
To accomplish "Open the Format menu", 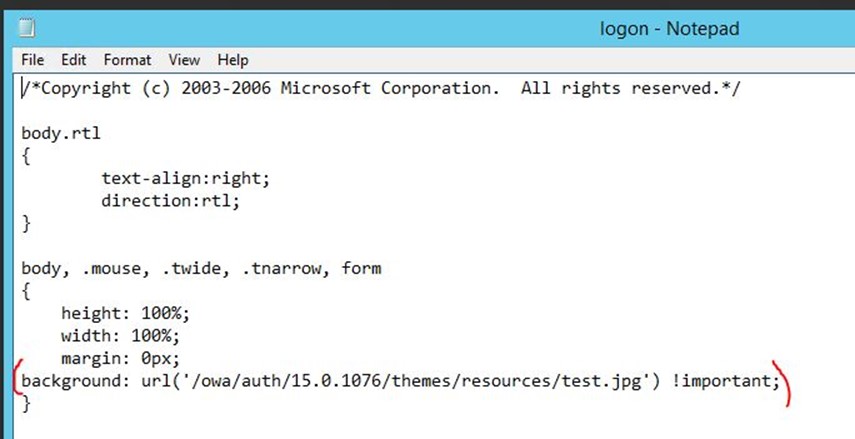I will click(128, 60).
